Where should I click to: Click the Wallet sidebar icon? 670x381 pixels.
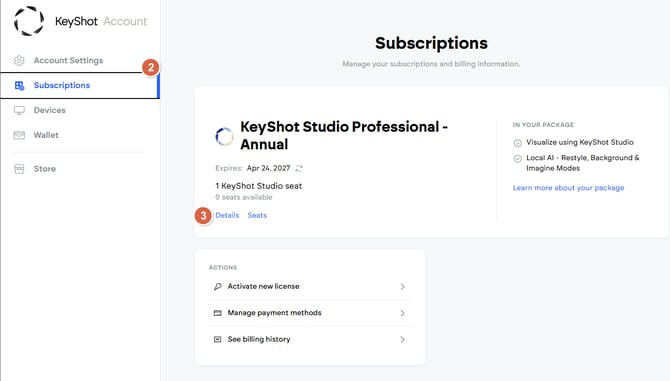click(19, 135)
